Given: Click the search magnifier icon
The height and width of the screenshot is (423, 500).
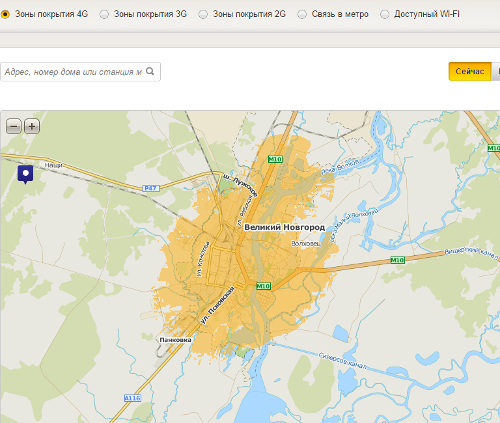Looking at the screenshot, I should point(150,71).
